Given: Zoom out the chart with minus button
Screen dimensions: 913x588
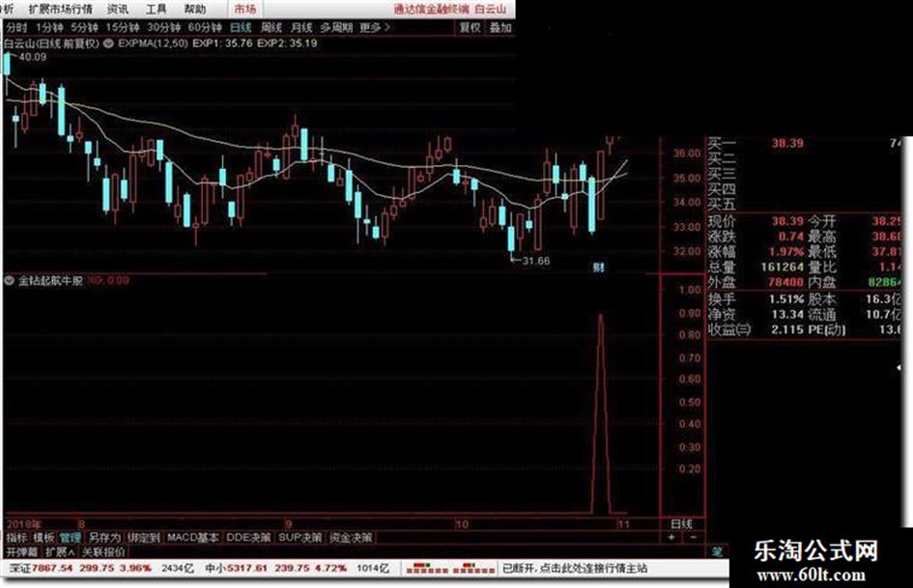Looking at the screenshot, I should point(693,537).
